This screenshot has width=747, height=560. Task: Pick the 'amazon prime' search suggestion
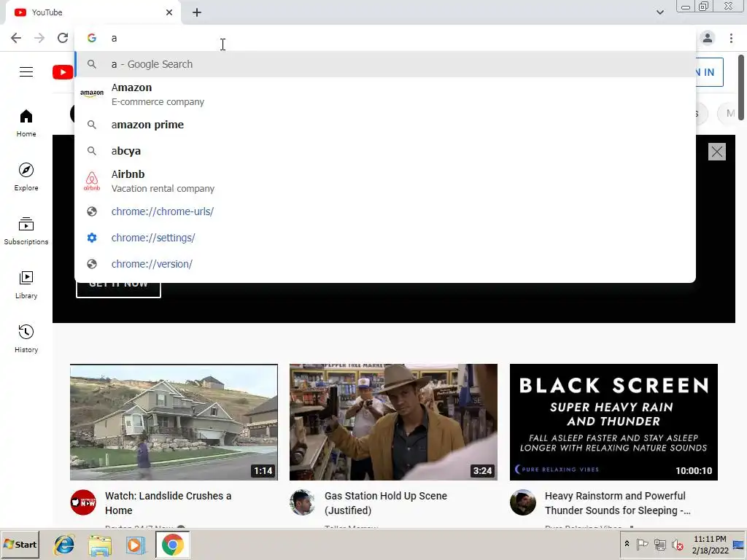pos(385,125)
